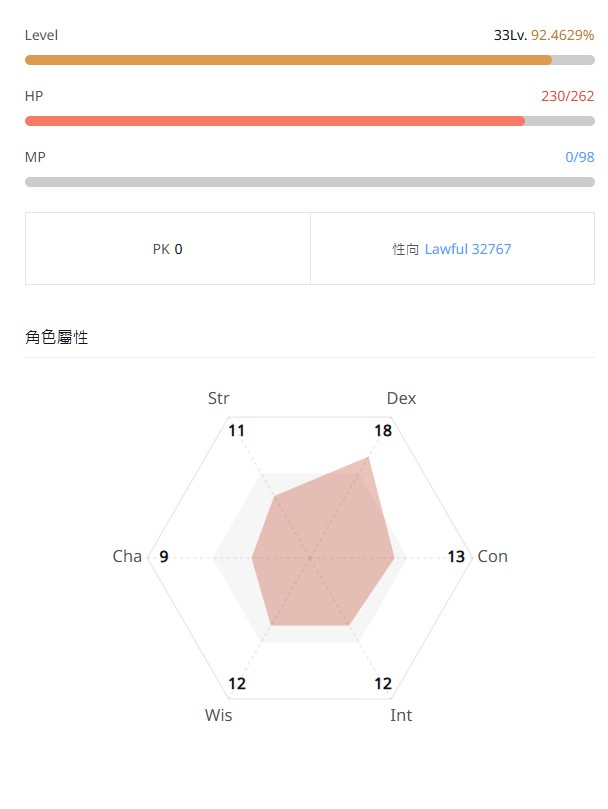Click the MP label
Screen dimensions: 608x809
[x=35, y=156]
